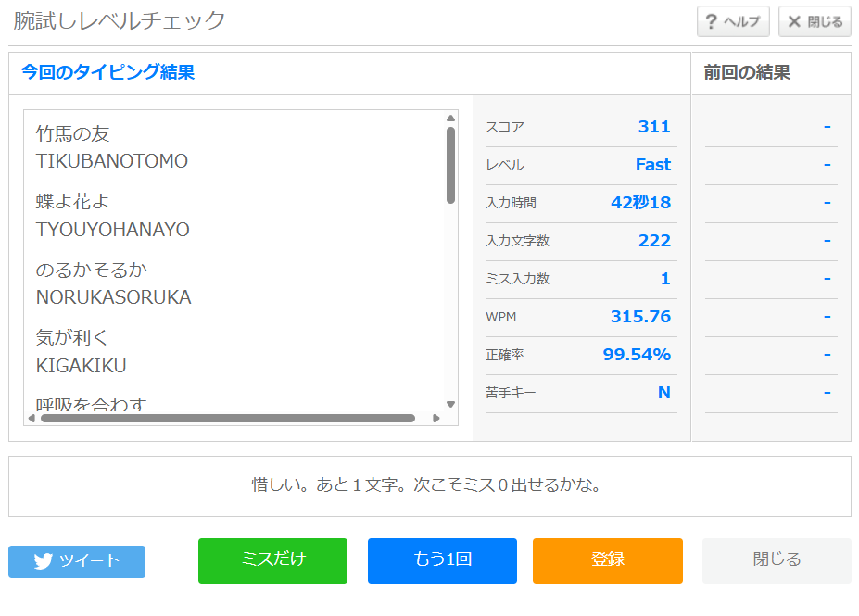Click the character count 222
Image resolution: width=859 pixels, height=616 pixels.
coord(654,240)
